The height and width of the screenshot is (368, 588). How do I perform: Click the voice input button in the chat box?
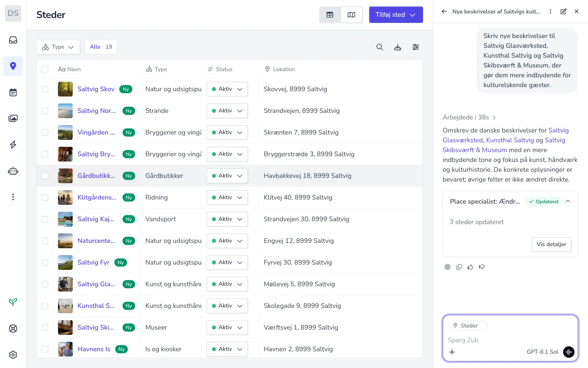click(x=569, y=352)
